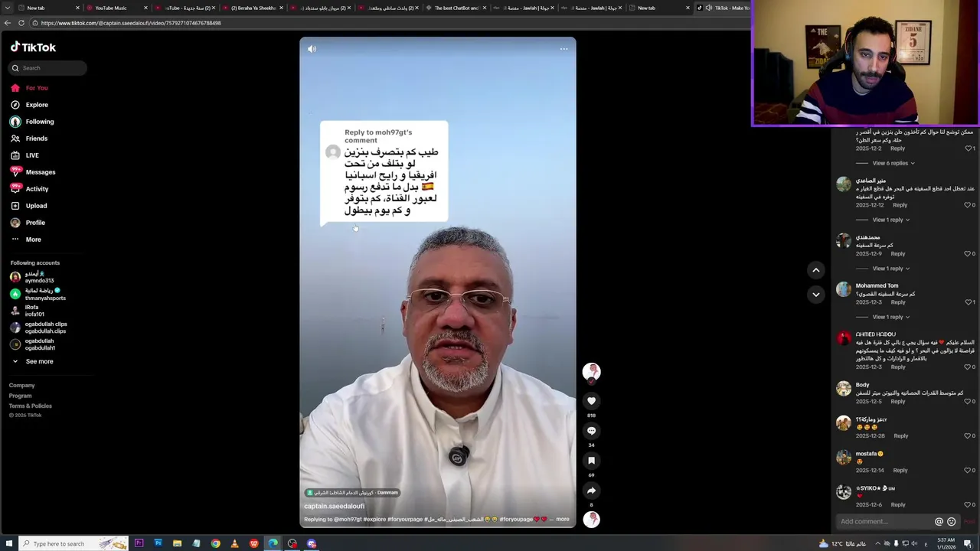Screen dimensions: 980x551
Task: Go to next video with down arrow
Action: pos(815,295)
